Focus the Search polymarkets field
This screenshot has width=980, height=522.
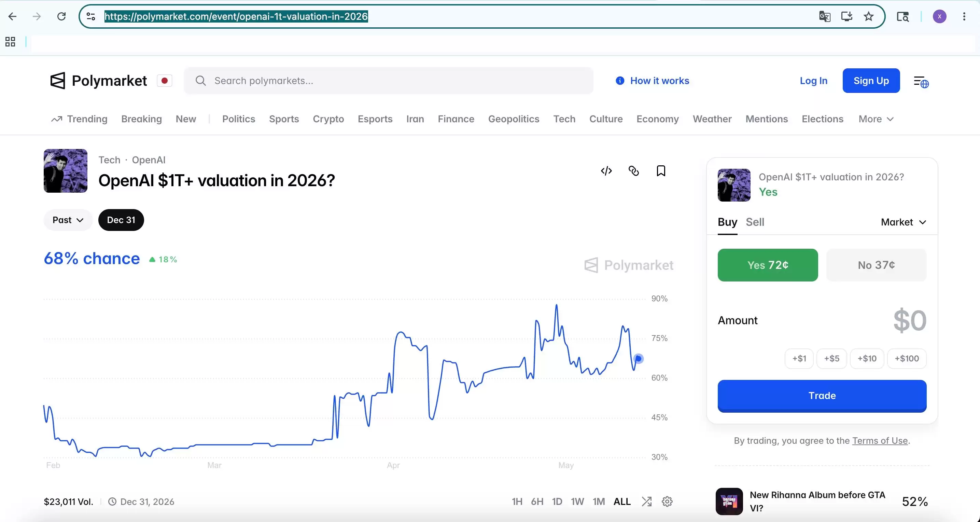pos(389,81)
